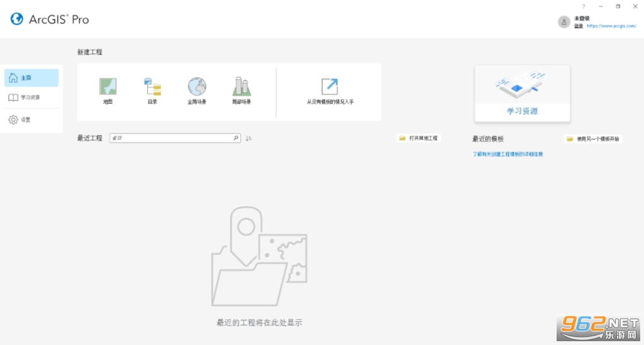
Task: Open the Learning Resources (学习资源) sidebar tab
Action: 31,97
